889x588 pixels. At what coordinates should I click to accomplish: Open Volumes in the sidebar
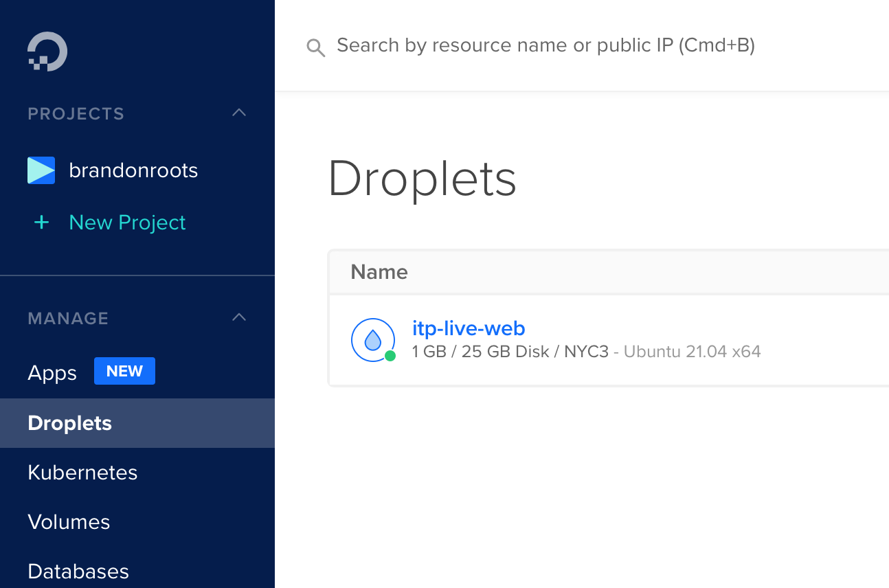(x=69, y=522)
